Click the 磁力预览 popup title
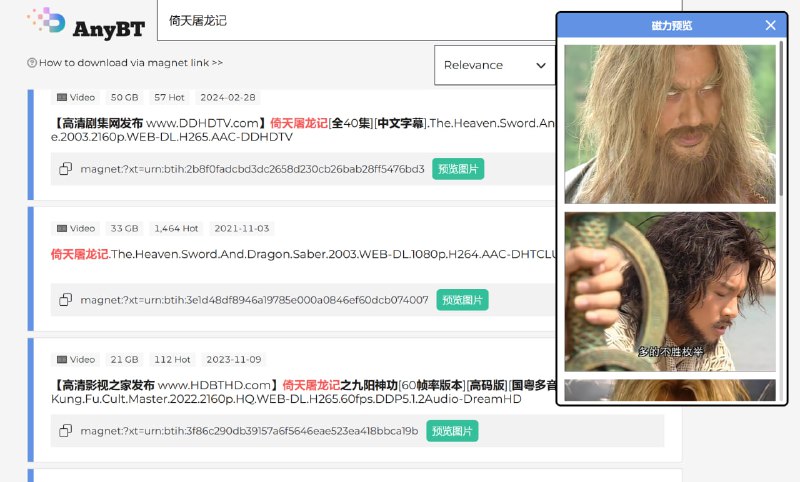The image size is (800, 482). click(x=671, y=26)
